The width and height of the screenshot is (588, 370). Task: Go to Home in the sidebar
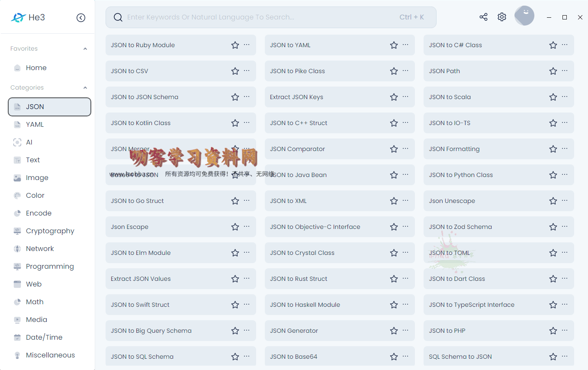(x=36, y=68)
